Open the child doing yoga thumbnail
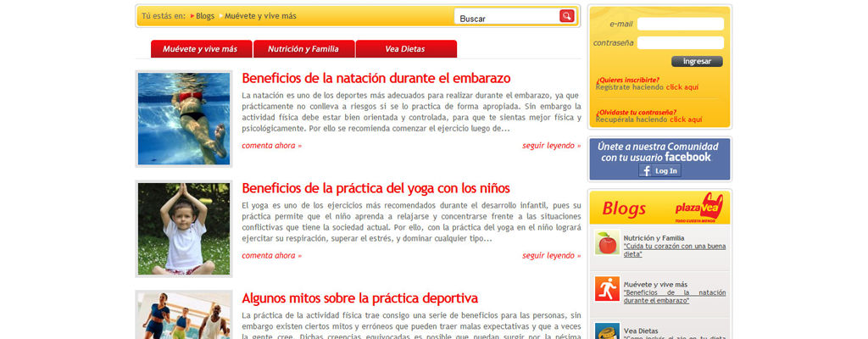Image resolution: width=868 pixels, height=339 pixels. click(184, 229)
